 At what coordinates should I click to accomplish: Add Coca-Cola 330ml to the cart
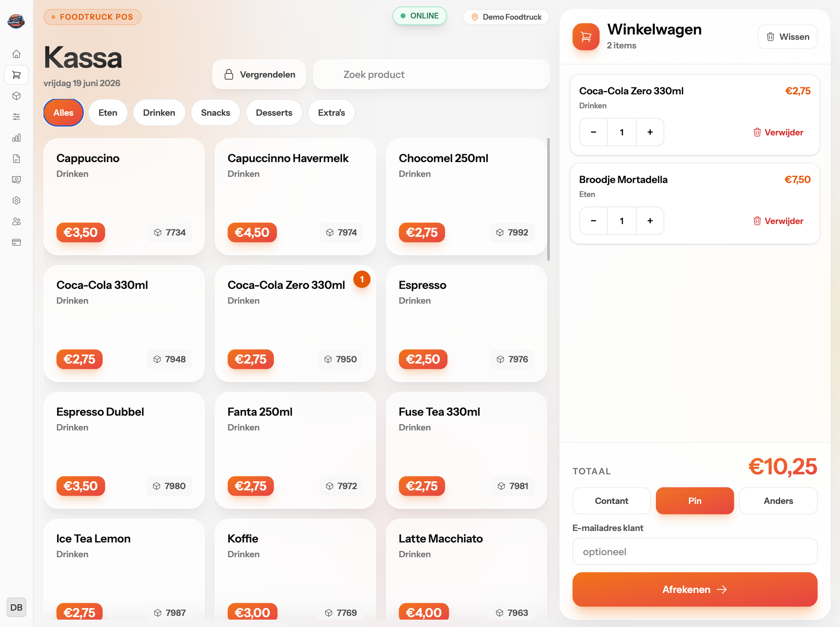(124, 323)
